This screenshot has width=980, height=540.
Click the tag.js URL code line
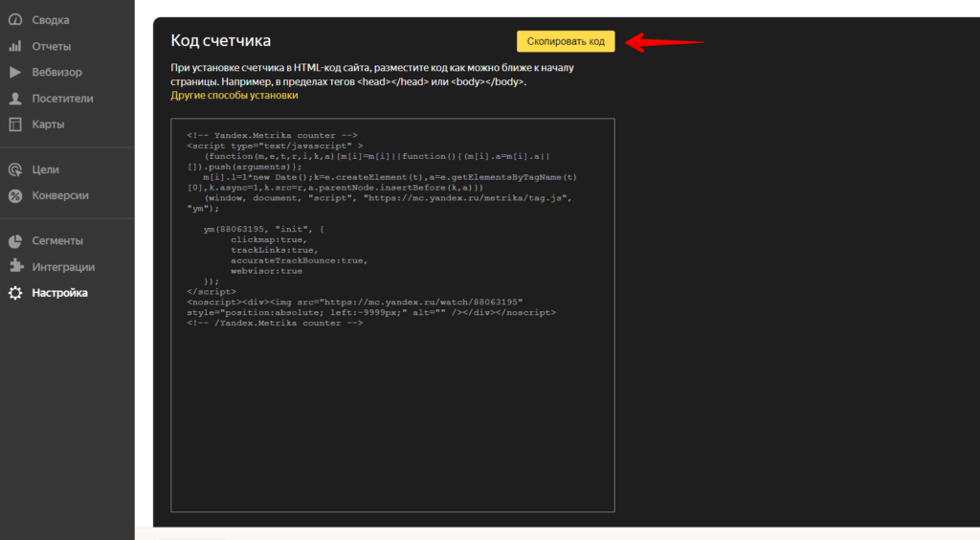pyautogui.click(x=388, y=198)
